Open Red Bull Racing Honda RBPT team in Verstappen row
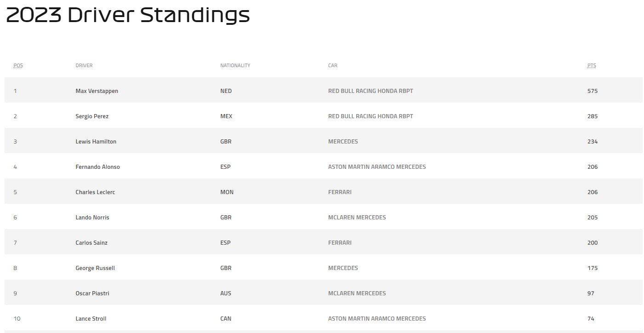This screenshot has height=333, width=644. 370,91
